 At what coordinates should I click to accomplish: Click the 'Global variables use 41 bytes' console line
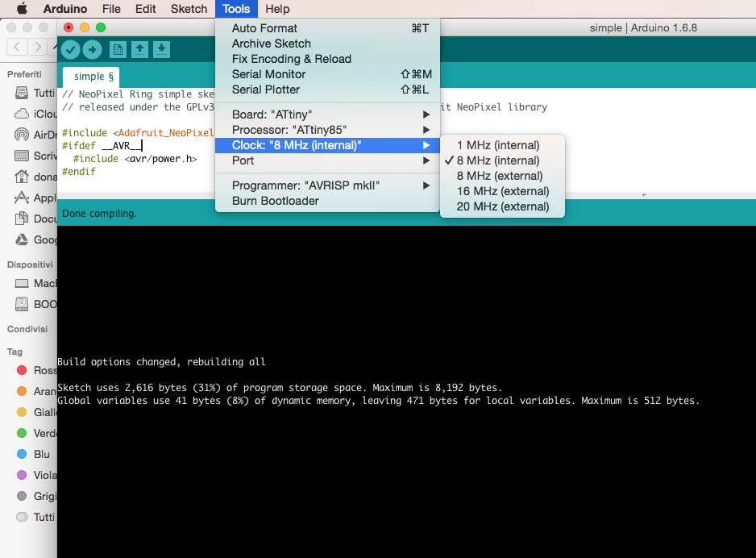pyautogui.click(x=379, y=401)
